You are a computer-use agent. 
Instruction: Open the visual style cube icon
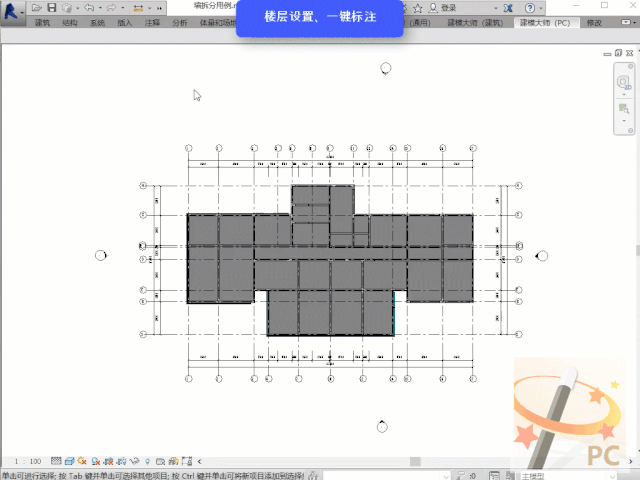tap(69, 461)
